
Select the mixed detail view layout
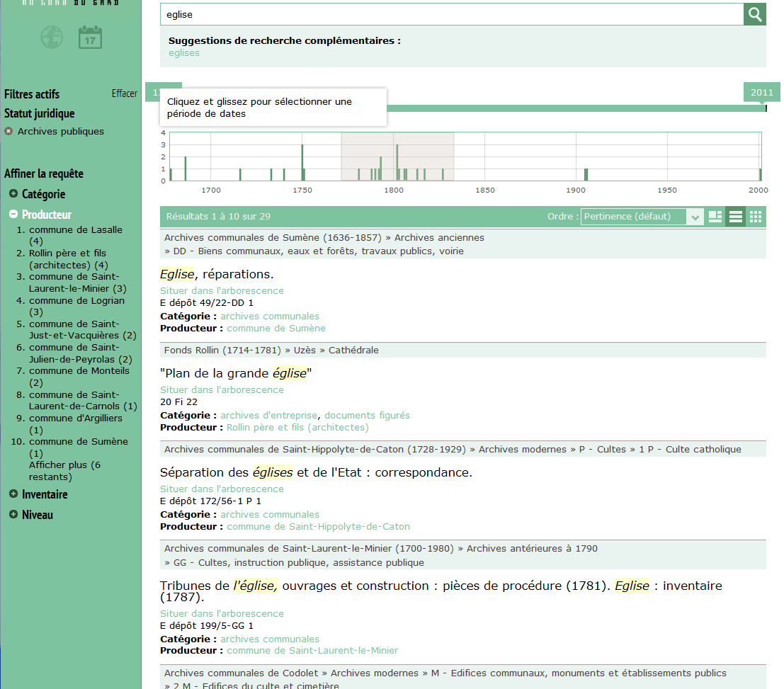(715, 217)
